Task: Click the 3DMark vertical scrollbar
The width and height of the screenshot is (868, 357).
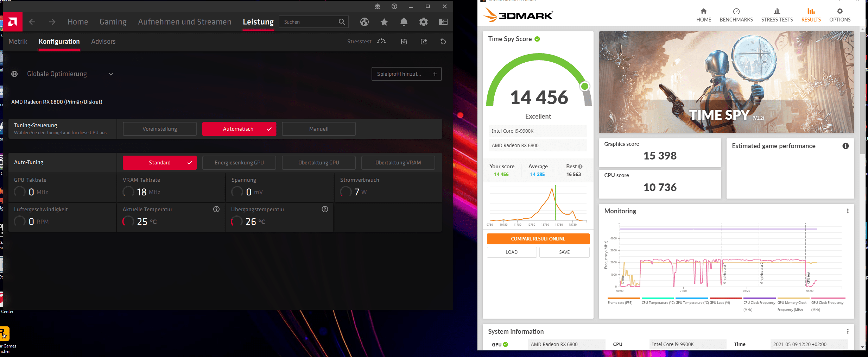Action: click(x=862, y=93)
